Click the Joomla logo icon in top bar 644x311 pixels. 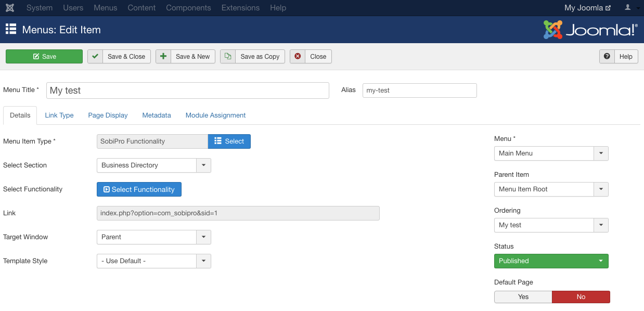tap(10, 8)
